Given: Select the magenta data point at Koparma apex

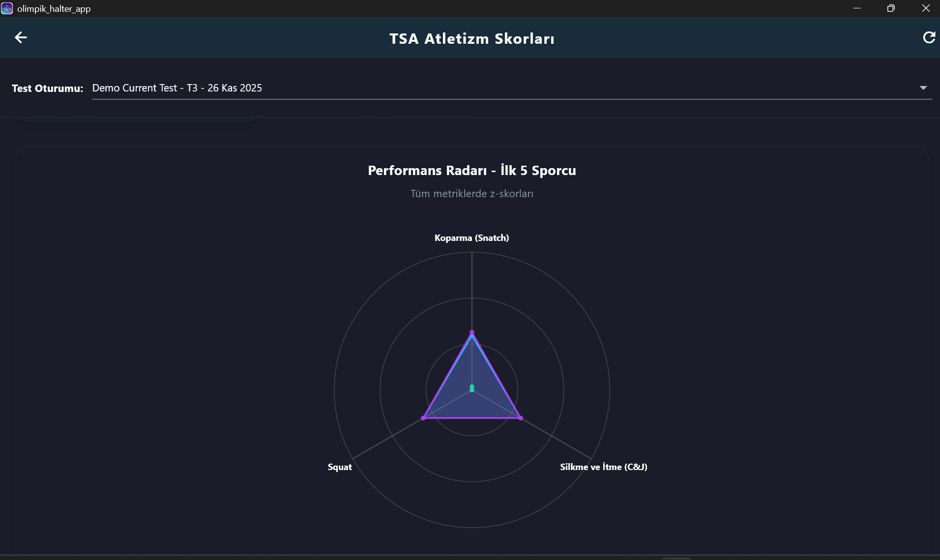Looking at the screenshot, I should point(471,332).
